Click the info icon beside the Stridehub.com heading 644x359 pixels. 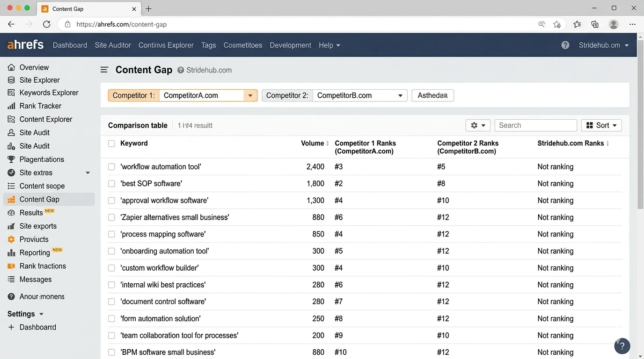point(181,70)
